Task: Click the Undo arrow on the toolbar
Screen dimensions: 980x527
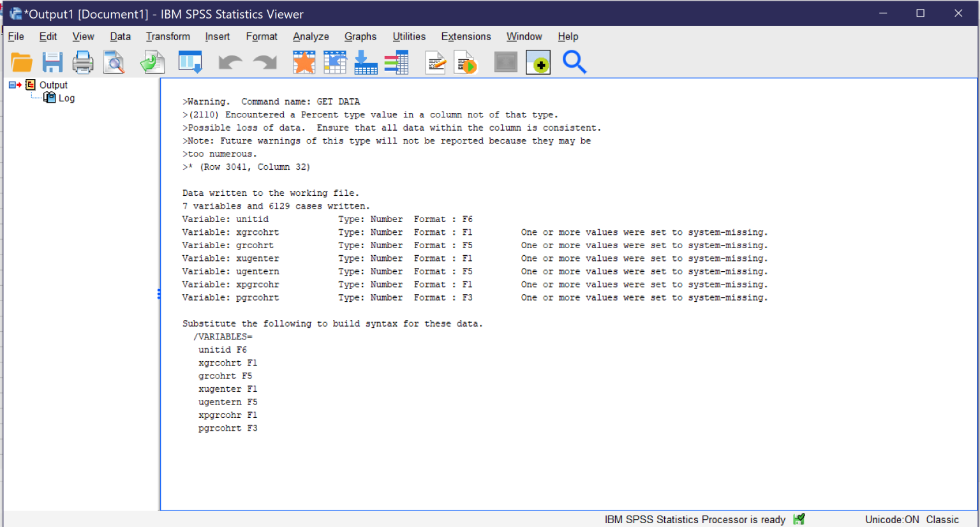Action: click(x=230, y=62)
